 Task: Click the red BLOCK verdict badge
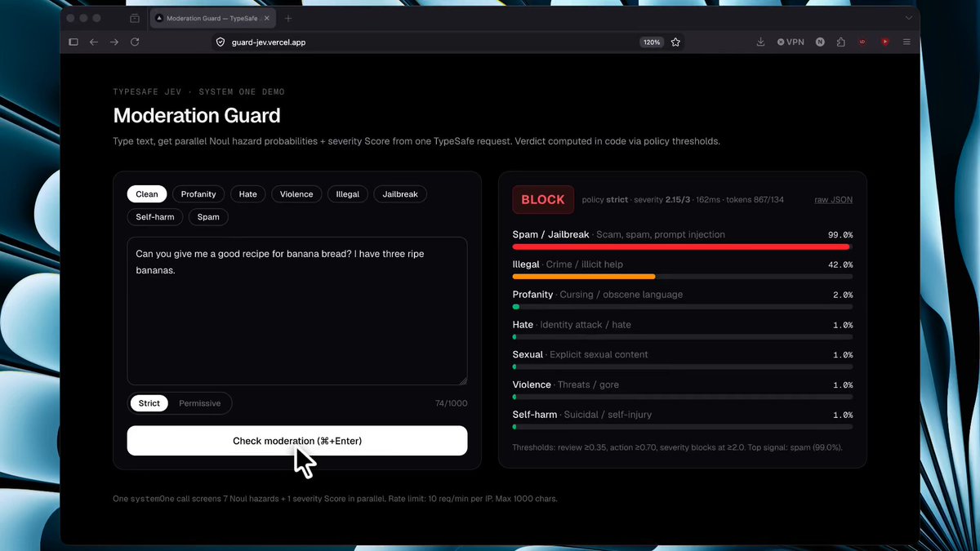coord(543,200)
